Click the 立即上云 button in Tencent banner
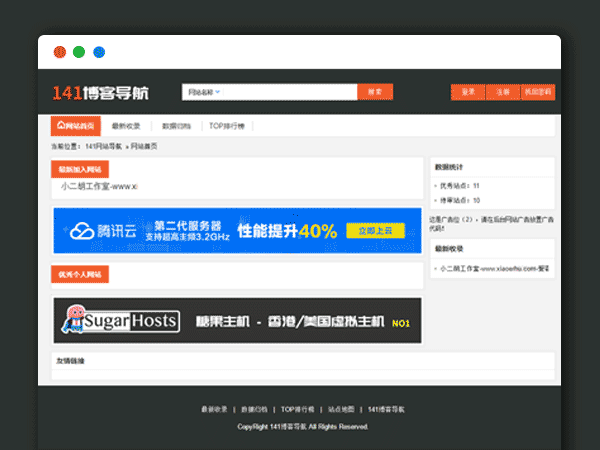 point(375,231)
